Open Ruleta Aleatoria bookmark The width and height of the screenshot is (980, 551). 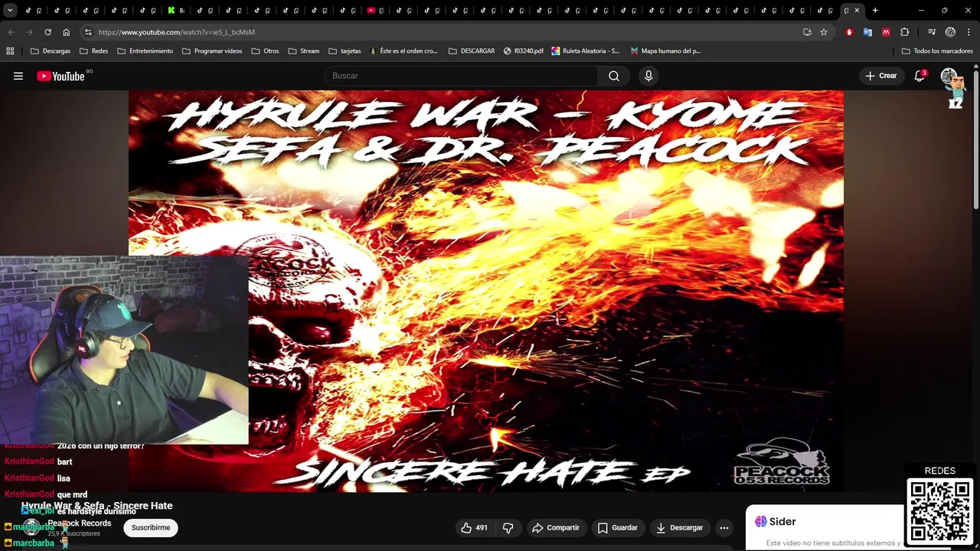[x=586, y=51]
